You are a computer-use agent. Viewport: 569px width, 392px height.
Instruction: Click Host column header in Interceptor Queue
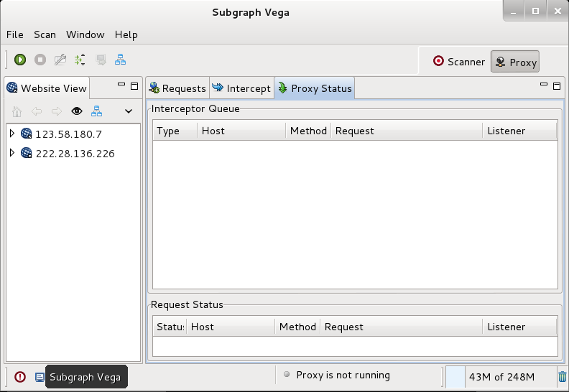(241, 131)
